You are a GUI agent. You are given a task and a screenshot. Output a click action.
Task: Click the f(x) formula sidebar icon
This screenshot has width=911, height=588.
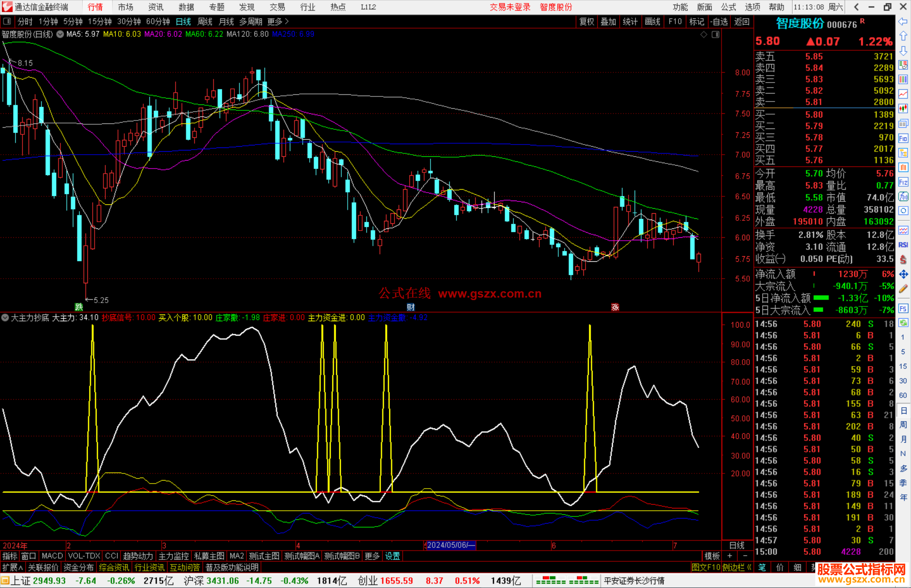tap(903, 196)
